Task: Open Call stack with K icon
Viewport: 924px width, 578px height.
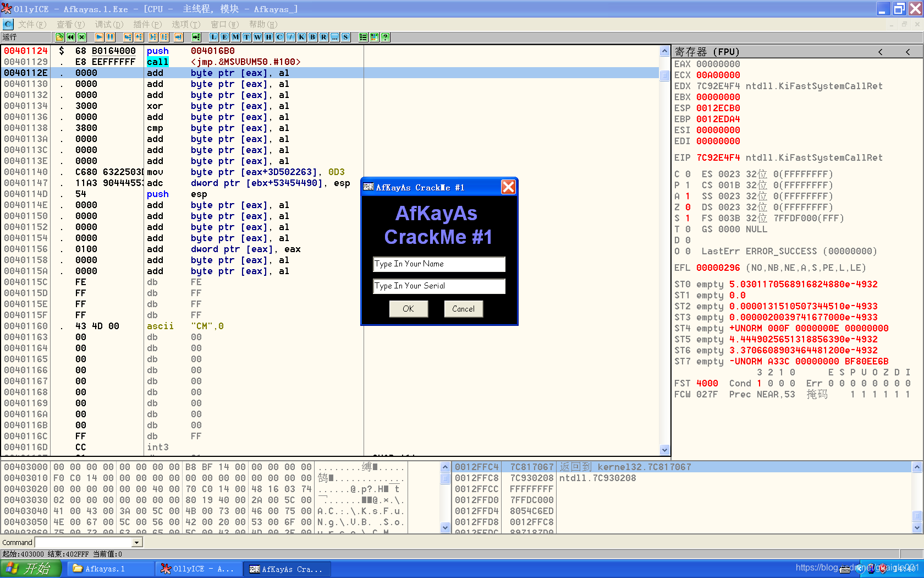Action: click(302, 37)
